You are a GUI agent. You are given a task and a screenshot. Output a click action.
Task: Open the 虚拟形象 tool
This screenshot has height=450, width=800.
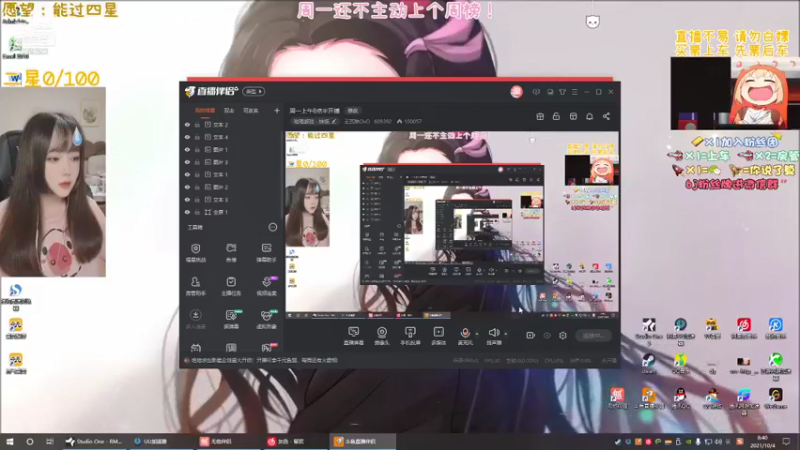[x=266, y=319]
